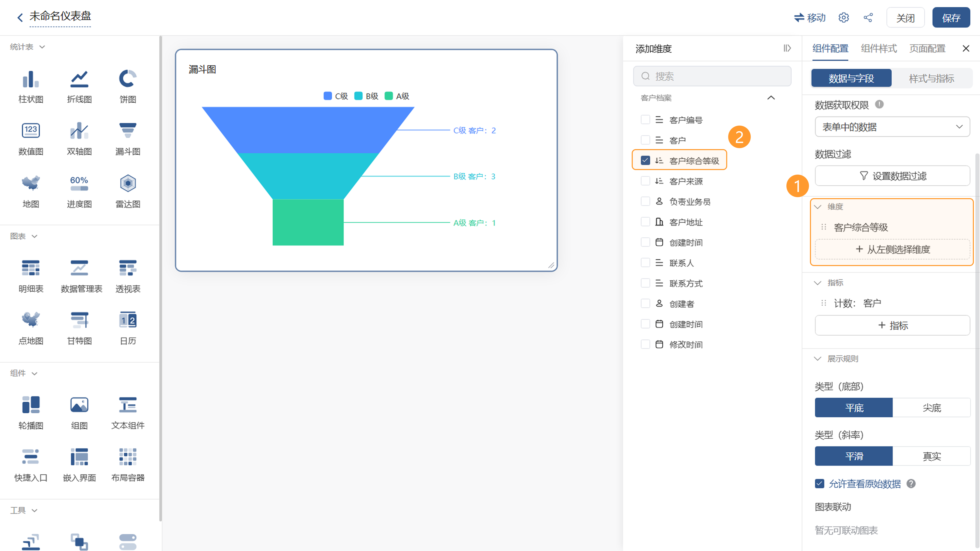Screen dimensions: 980x551
Task: Collapse the 图表 section
Action: (x=35, y=236)
